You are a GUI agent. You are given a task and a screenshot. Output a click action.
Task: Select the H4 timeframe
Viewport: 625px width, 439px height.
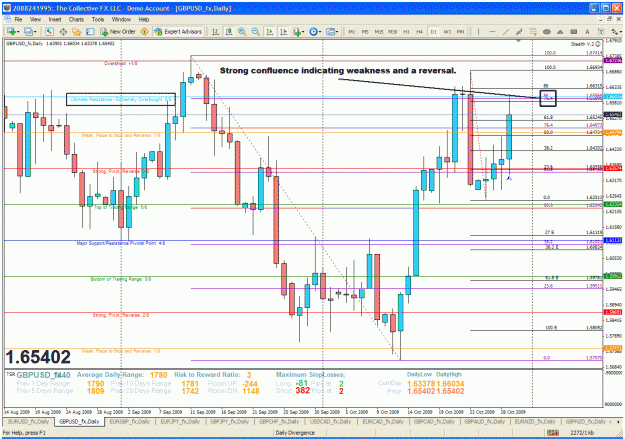point(419,31)
